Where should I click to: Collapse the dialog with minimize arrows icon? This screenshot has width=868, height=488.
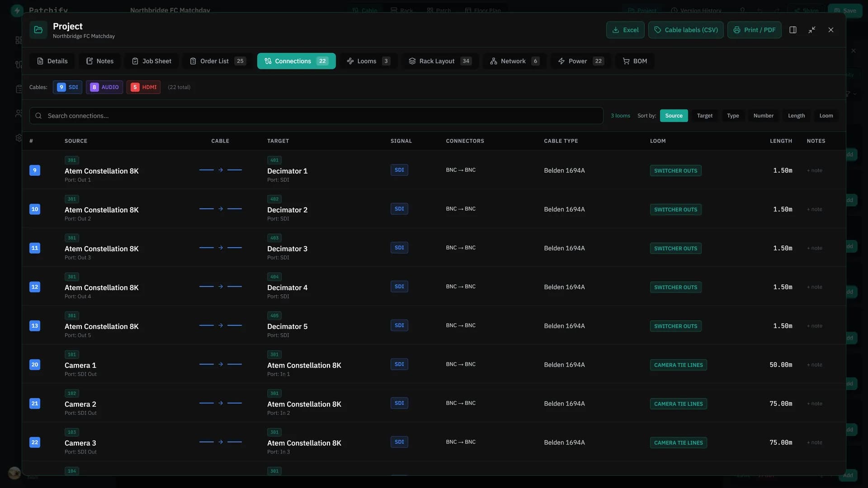(812, 30)
